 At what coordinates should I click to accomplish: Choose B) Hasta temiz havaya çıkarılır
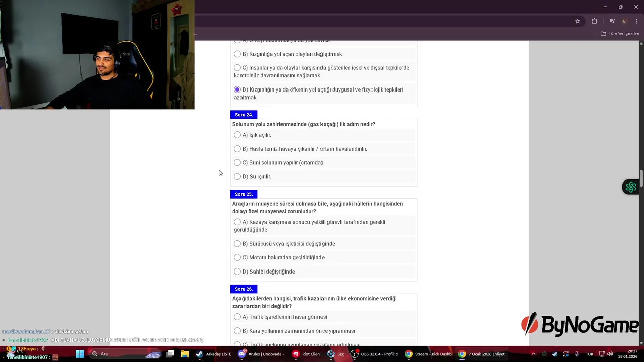(x=237, y=149)
